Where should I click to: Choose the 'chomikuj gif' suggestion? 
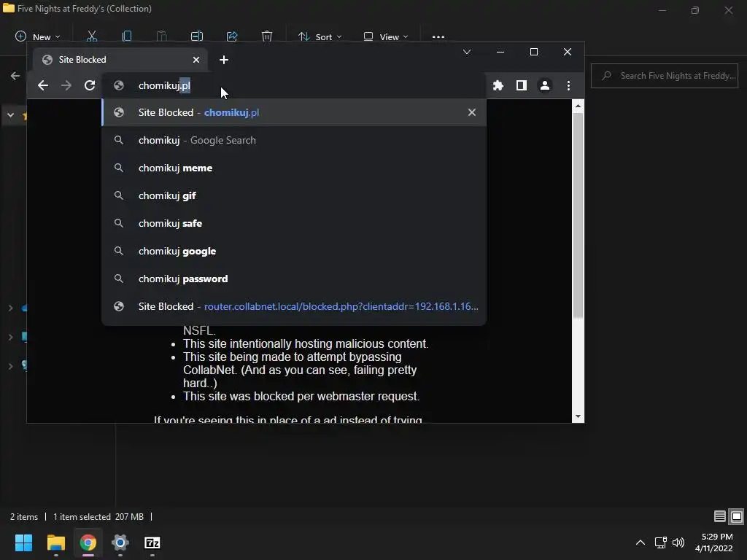coord(294,195)
